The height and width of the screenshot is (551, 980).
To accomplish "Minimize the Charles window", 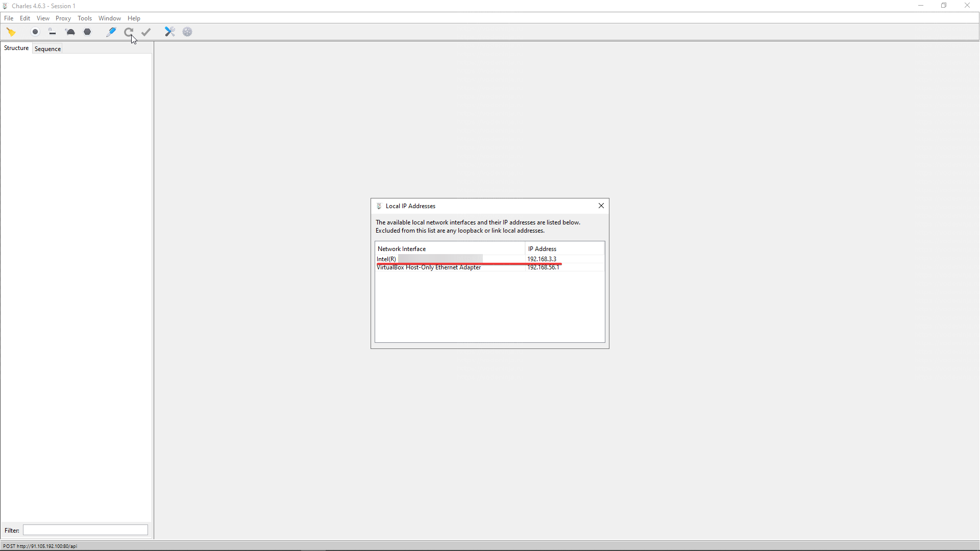I will pos(921,6).
